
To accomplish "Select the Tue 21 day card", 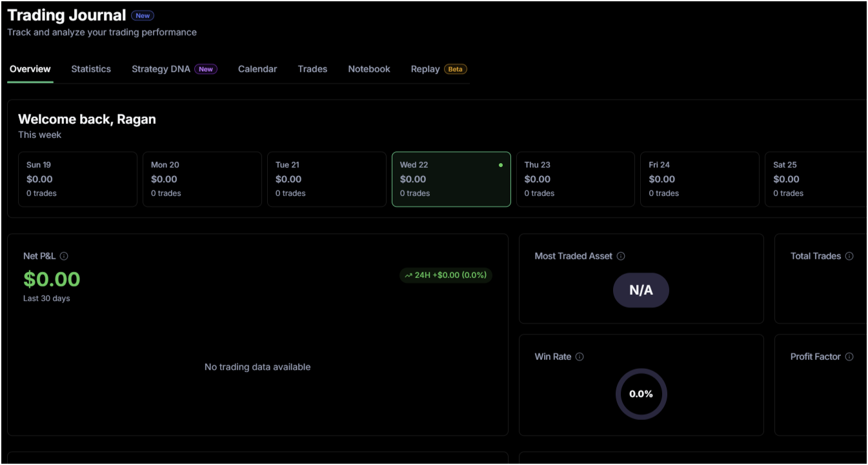I will click(327, 179).
